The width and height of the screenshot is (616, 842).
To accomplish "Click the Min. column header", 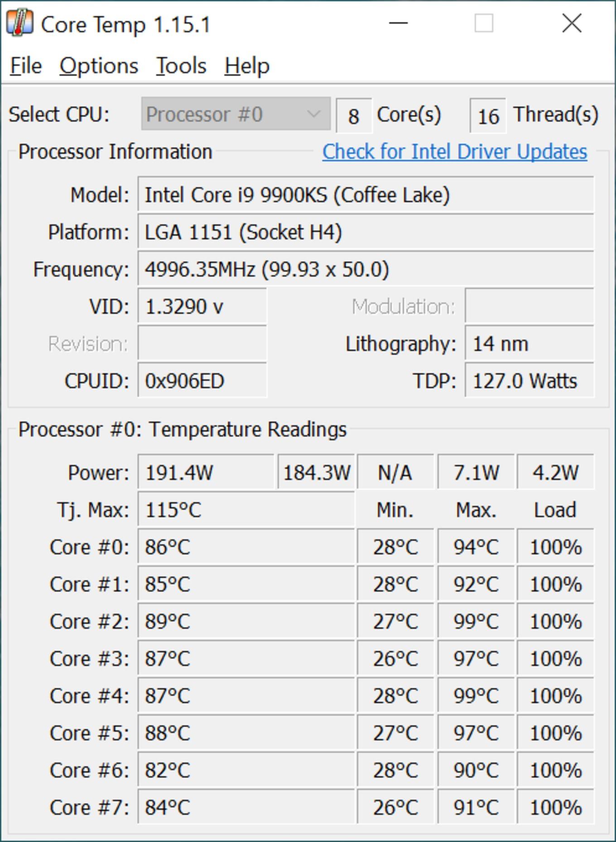I will (395, 510).
